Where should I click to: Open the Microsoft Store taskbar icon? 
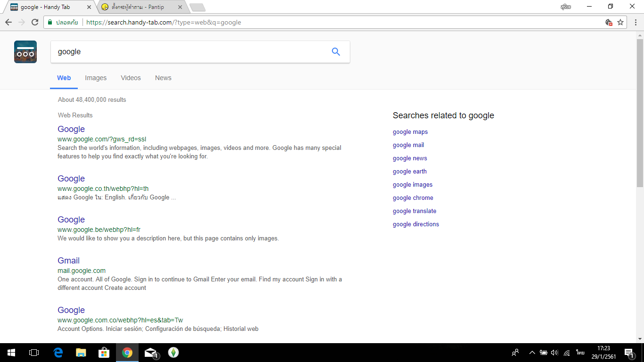[x=104, y=353]
